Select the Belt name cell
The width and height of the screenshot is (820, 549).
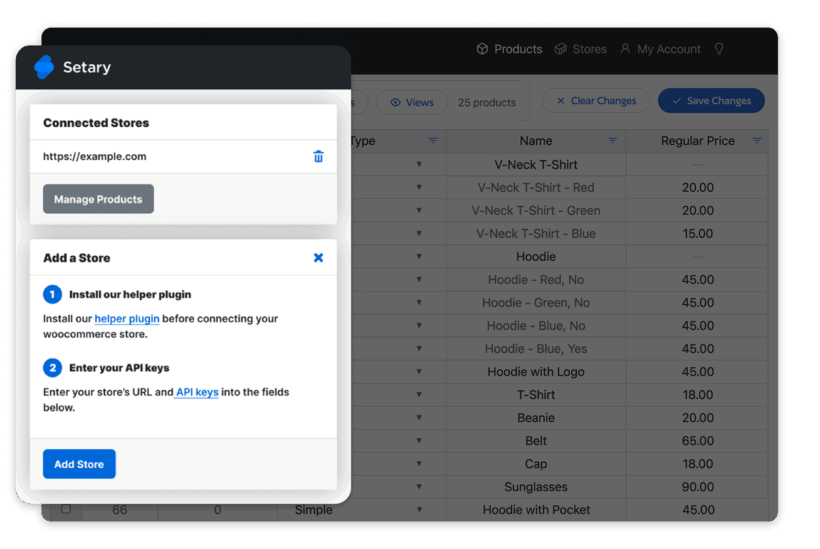click(536, 441)
